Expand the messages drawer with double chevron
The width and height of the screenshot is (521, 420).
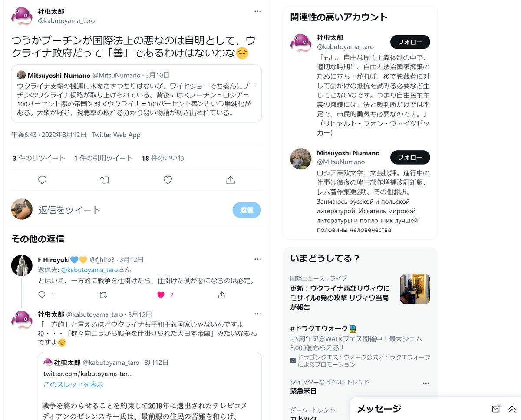[512, 409]
